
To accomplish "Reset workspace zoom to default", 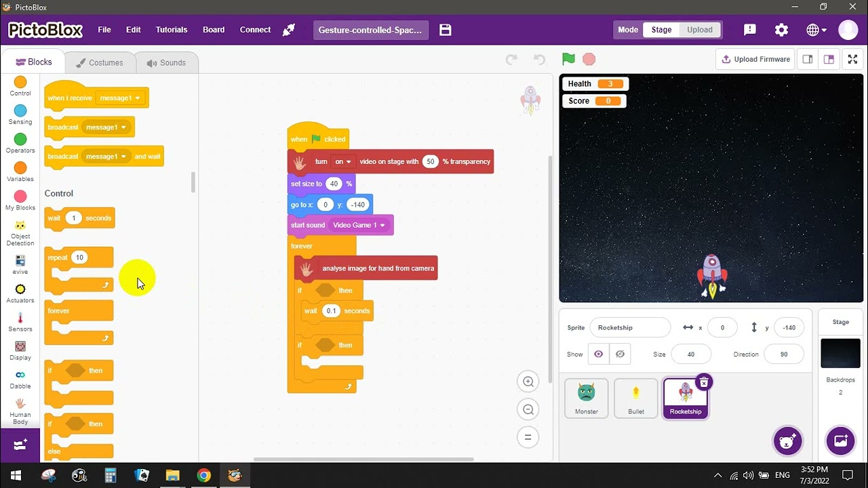I will 528,437.
